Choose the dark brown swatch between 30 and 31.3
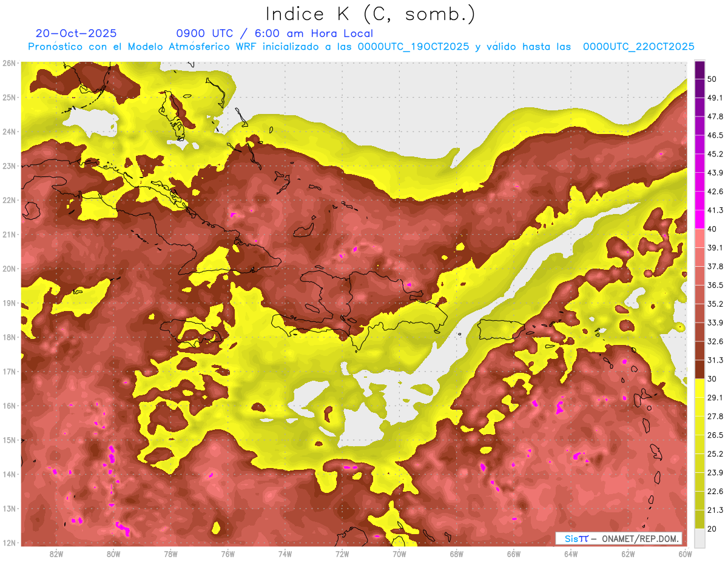This screenshot has width=728, height=562. 699,369
